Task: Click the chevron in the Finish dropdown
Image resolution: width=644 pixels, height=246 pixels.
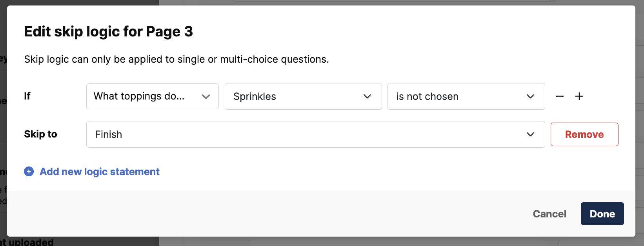Action: pos(530,134)
